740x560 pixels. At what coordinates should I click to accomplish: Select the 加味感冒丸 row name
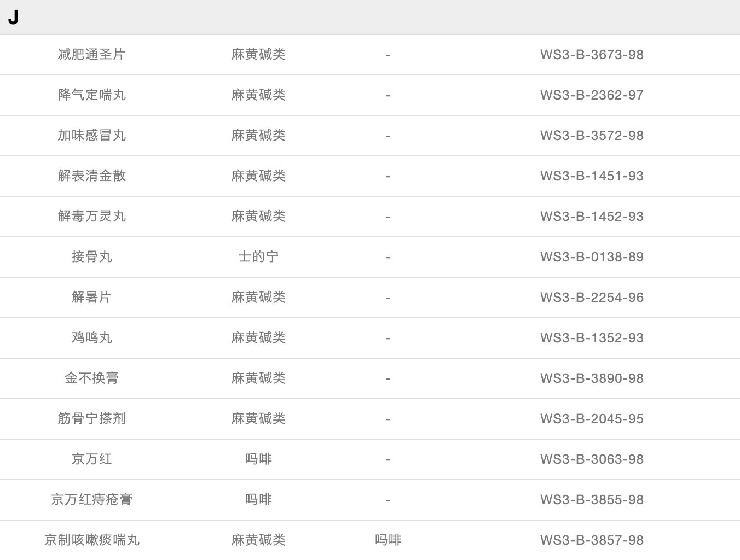92,136
